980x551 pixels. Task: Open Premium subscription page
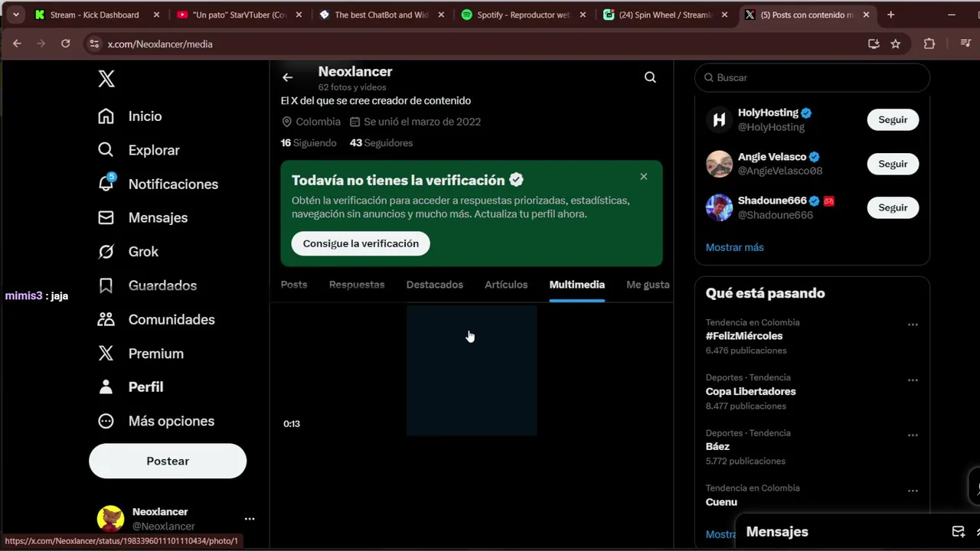[140, 353]
